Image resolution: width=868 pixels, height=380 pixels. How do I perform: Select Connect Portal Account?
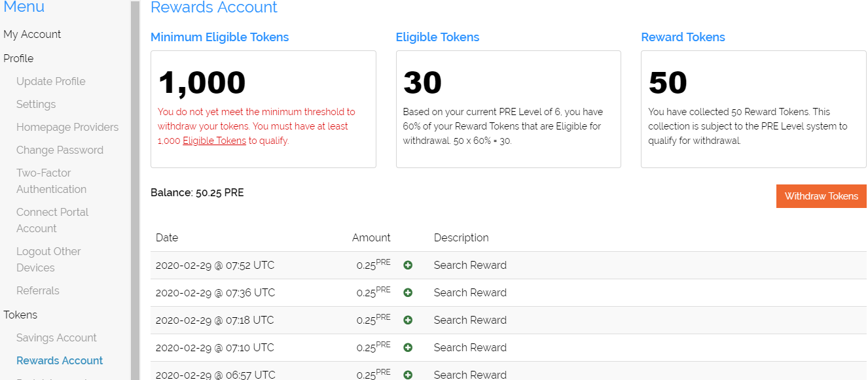(x=52, y=220)
